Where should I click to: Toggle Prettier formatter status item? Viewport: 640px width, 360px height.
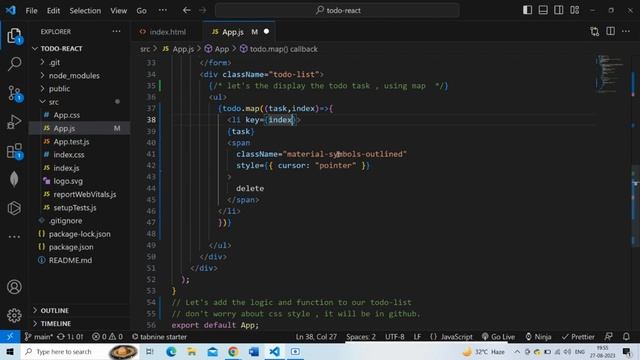578,337
